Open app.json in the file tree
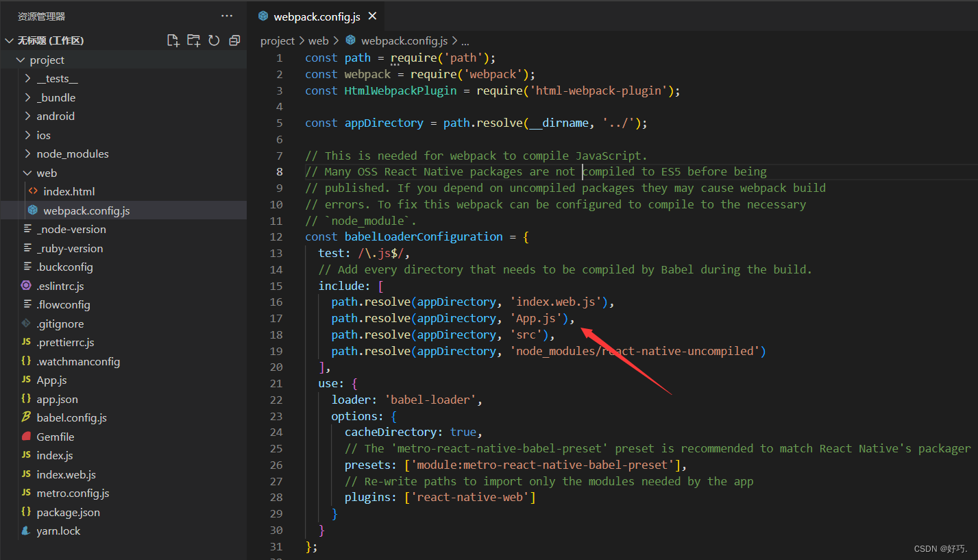978x560 pixels. click(123, 399)
